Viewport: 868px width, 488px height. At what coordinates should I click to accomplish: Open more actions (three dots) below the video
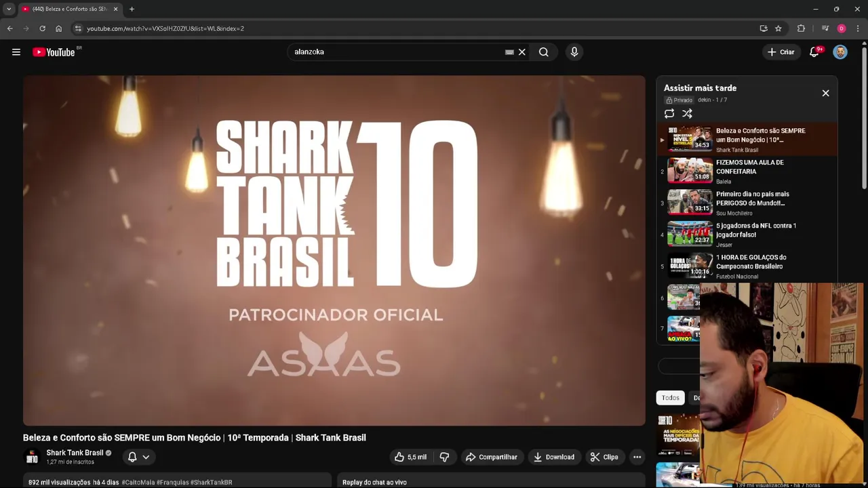click(637, 457)
